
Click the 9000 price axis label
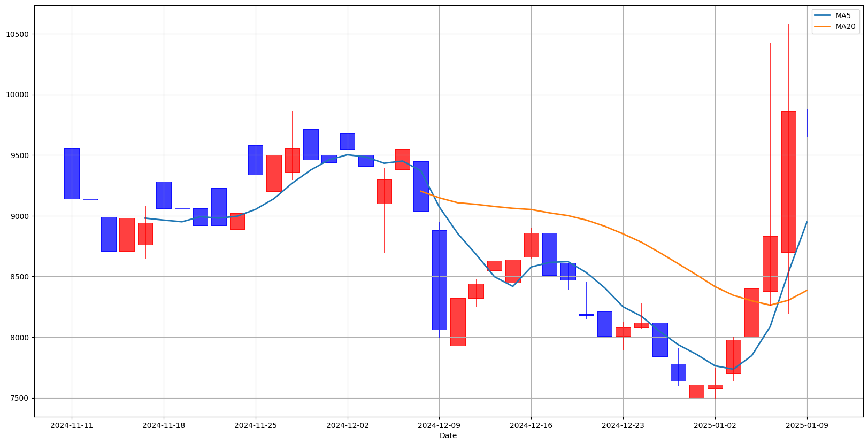(x=21, y=216)
